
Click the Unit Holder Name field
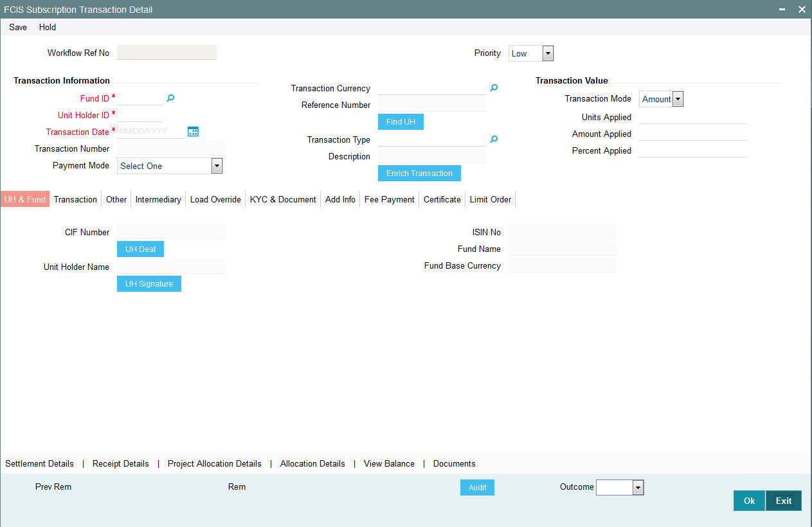[x=171, y=267]
